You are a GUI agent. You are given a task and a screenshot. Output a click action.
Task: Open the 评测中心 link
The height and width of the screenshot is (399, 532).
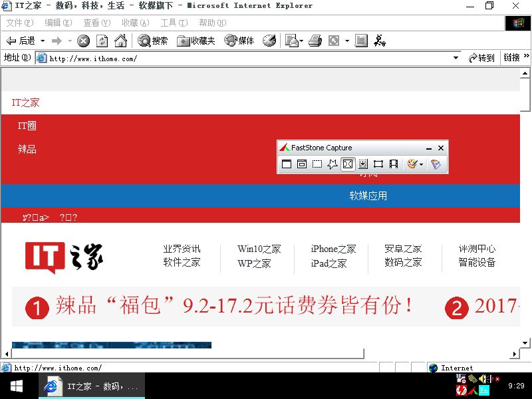477,249
